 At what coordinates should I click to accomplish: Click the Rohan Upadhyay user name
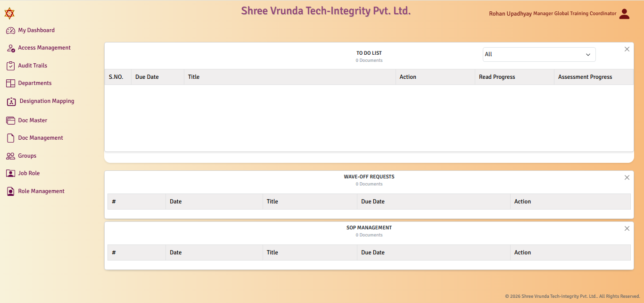point(510,14)
